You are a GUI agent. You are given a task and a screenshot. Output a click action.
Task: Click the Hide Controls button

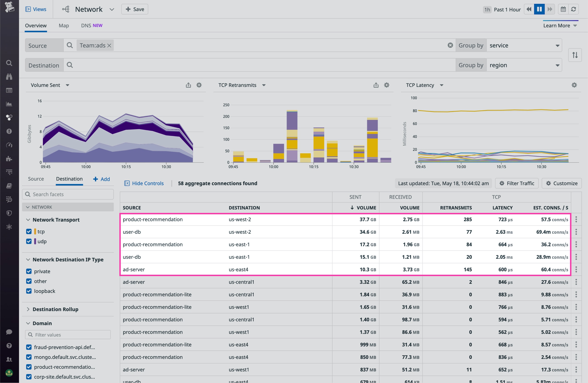pyautogui.click(x=144, y=183)
